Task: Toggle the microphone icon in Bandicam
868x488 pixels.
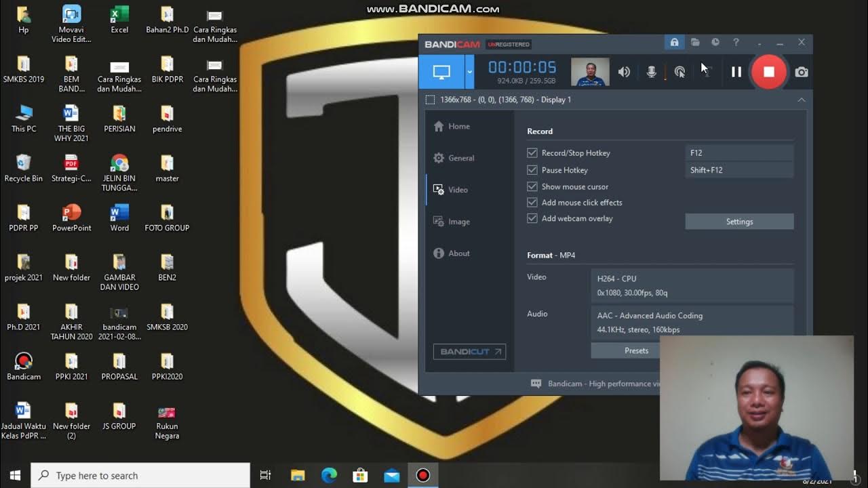Action: 651,72
